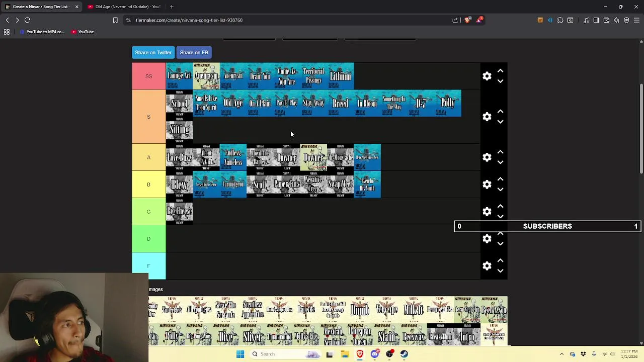644x362 pixels.
Task: Select the Big Cheese song tile
Action: pos(180,212)
